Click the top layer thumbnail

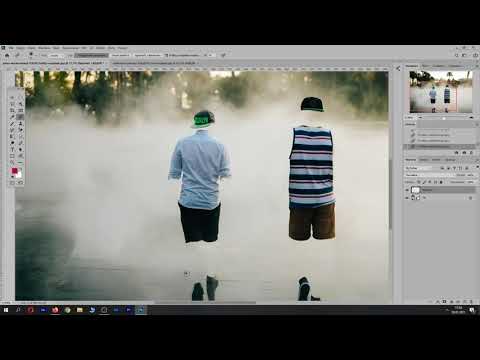(416, 190)
